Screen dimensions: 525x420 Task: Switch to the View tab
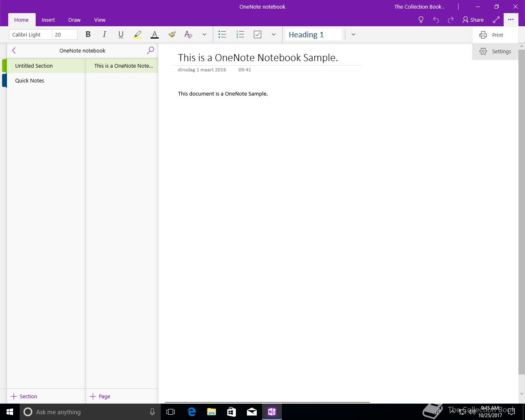coord(100,20)
